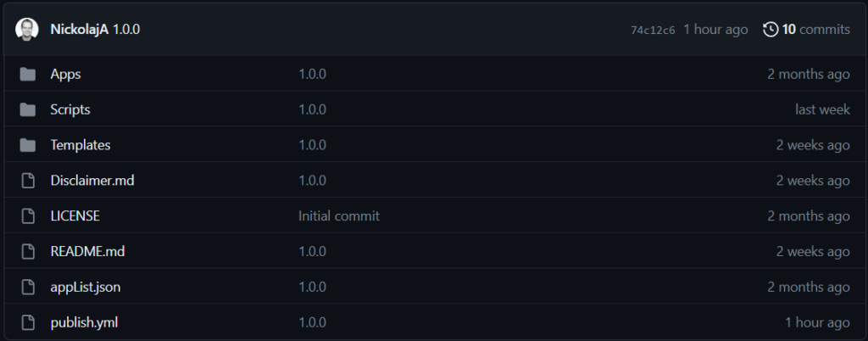This screenshot has width=868, height=341.
Task: Open the Templates folder icon
Action: 28,145
